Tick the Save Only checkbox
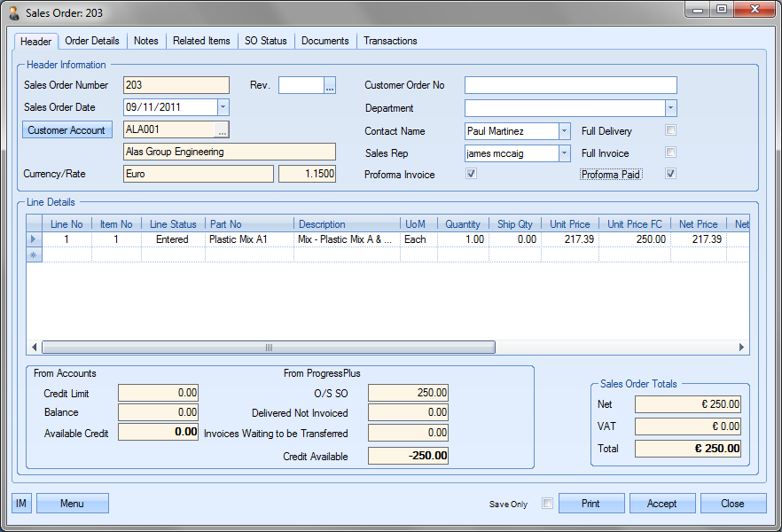The height and width of the screenshot is (532, 782). click(547, 504)
